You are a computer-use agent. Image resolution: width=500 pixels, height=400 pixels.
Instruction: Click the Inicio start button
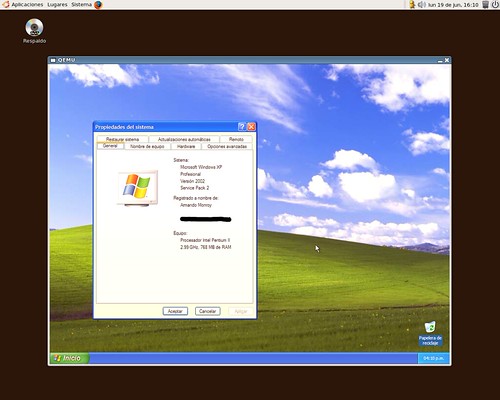69,358
